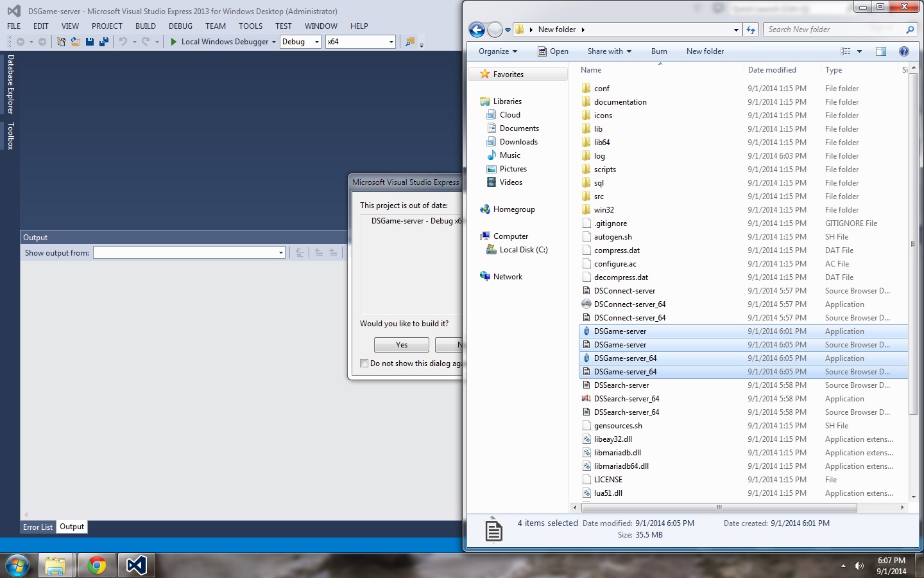The height and width of the screenshot is (578, 924).
Task: Click the Find in Files toolbar icon
Action: click(409, 42)
